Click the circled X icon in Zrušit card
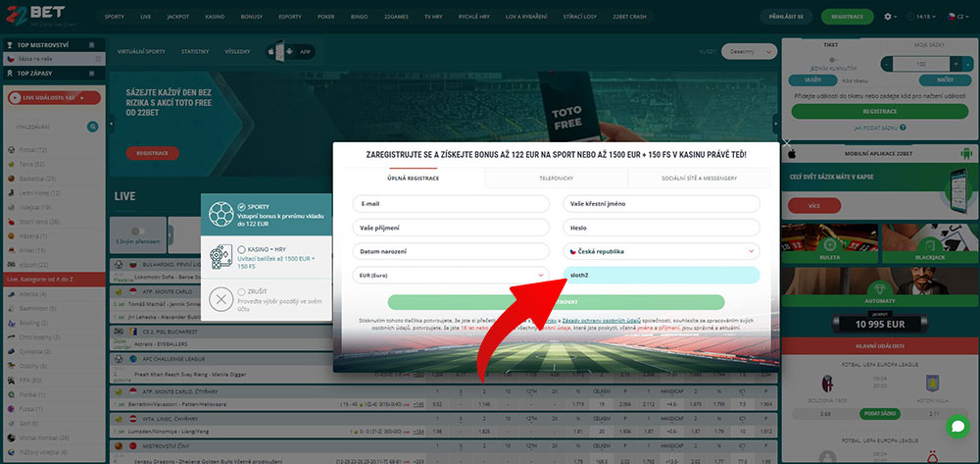Screen dimensions: 980x464 pyautogui.click(x=220, y=299)
